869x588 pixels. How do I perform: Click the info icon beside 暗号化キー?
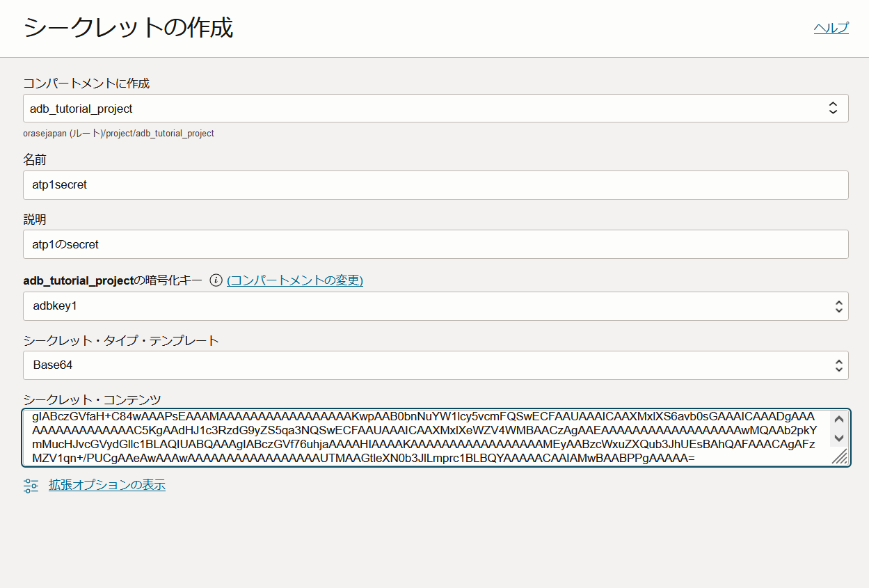(x=216, y=280)
